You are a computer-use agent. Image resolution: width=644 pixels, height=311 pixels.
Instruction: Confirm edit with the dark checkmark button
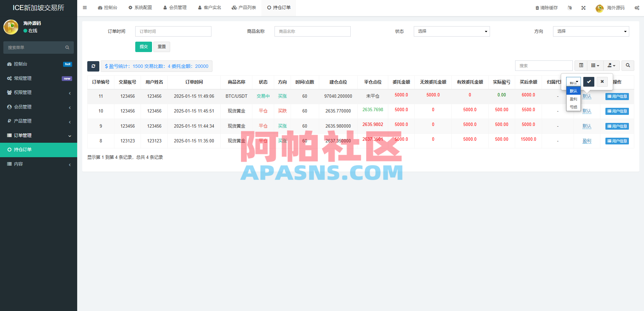point(588,82)
